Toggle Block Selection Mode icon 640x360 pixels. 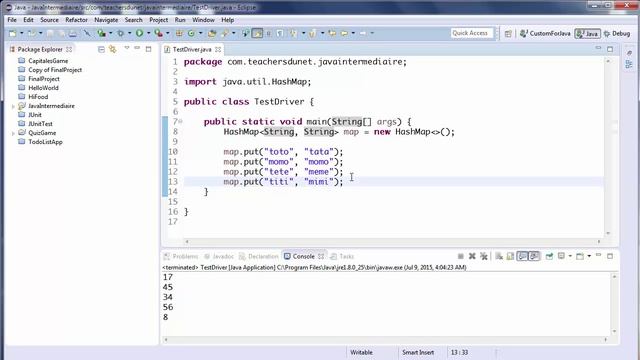[269, 33]
